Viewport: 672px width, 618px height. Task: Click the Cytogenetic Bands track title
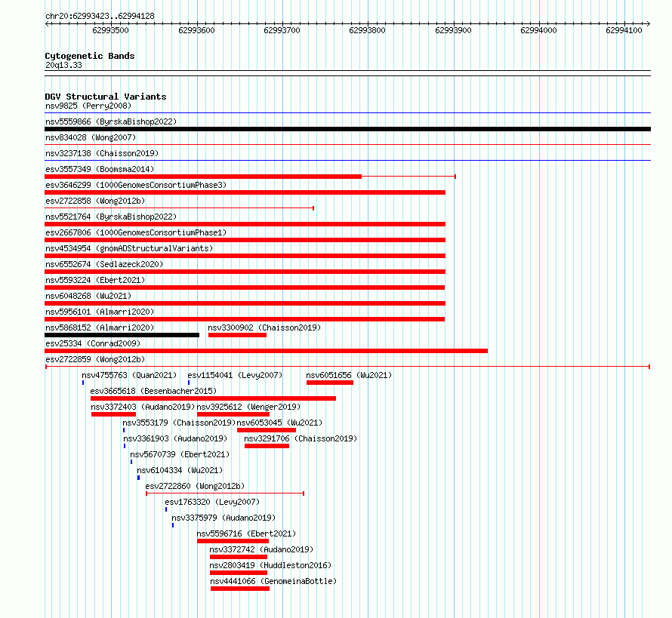click(x=90, y=56)
